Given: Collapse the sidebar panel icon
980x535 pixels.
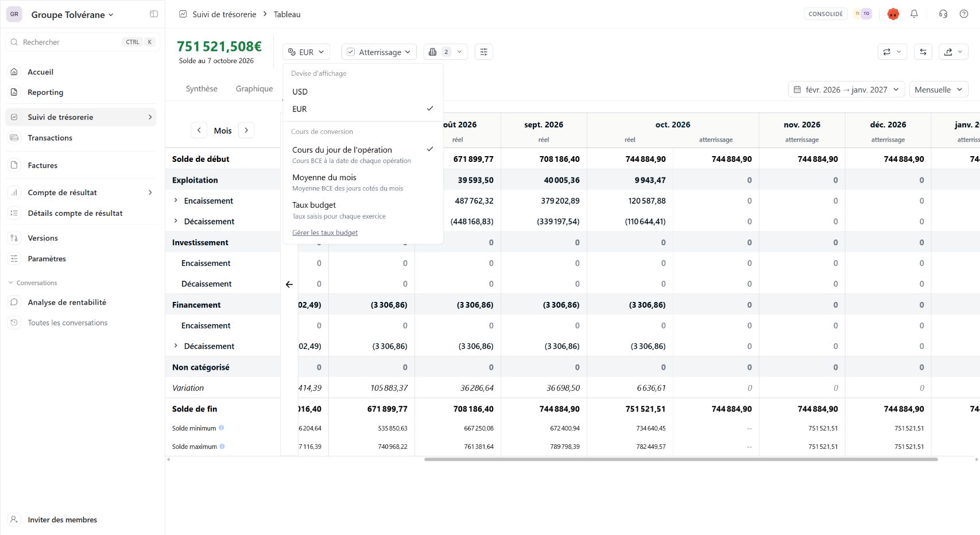Looking at the screenshot, I should (154, 14).
